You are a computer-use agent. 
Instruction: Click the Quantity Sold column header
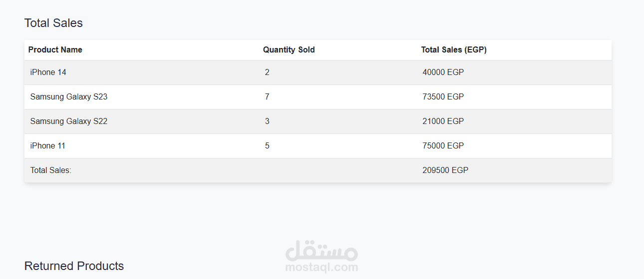(289, 50)
